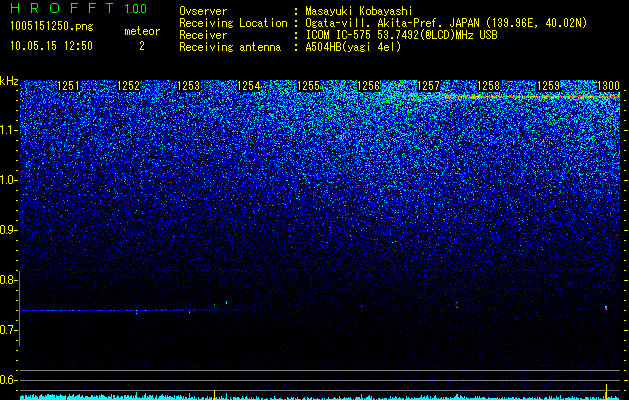Click the yellow spike in the level graph near 1254
The image size is (629, 400).
click(214, 394)
